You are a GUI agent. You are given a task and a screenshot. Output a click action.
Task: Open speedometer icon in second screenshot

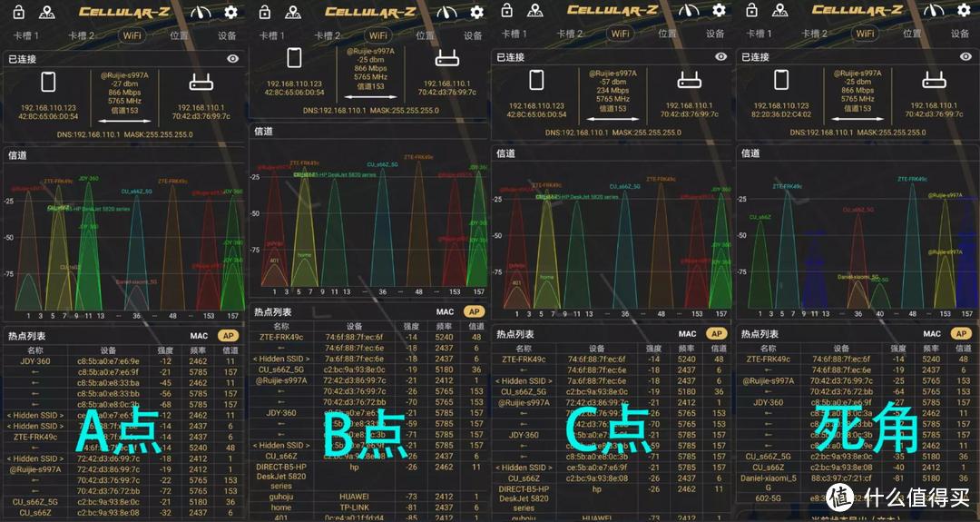tap(446, 12)
